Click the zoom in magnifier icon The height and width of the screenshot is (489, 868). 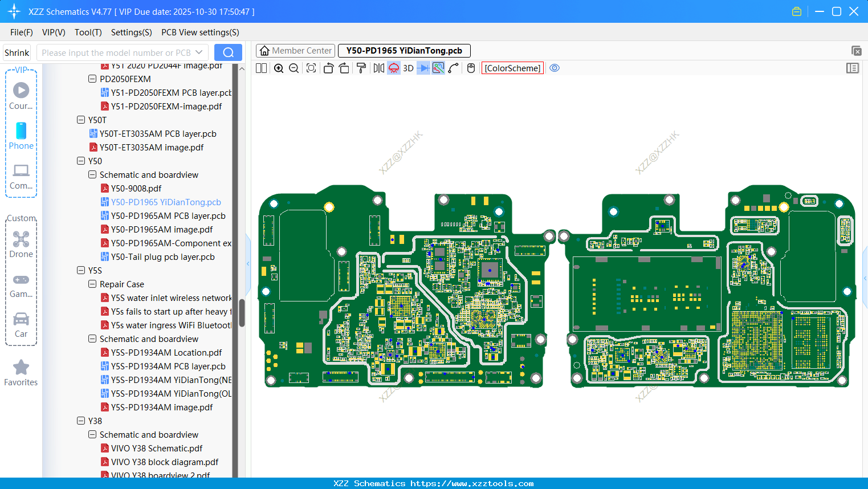tap(279, 68)
